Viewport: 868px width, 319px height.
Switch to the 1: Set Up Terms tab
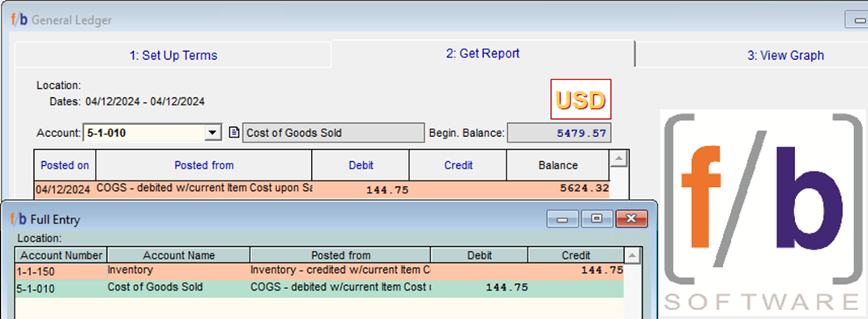173,55
